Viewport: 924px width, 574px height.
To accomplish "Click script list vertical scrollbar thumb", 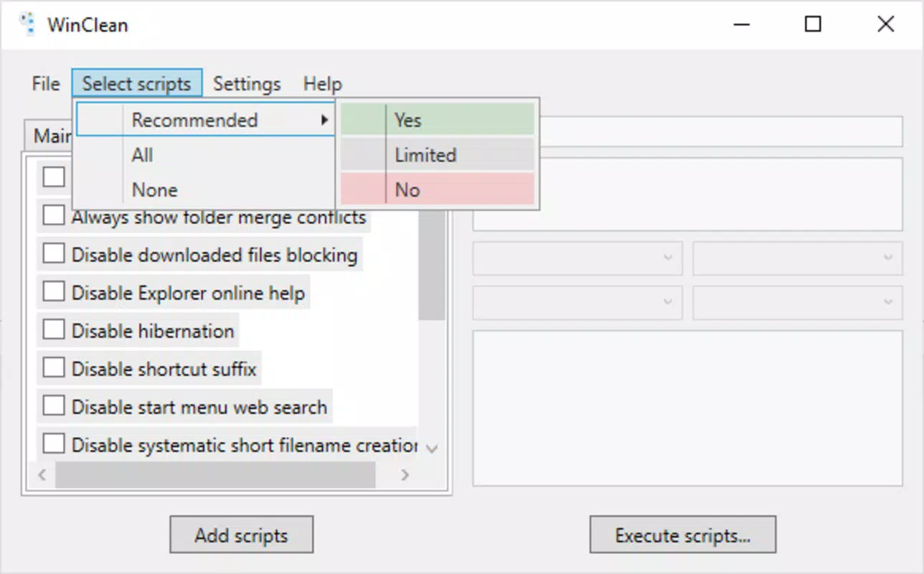I will click(432, 265).
